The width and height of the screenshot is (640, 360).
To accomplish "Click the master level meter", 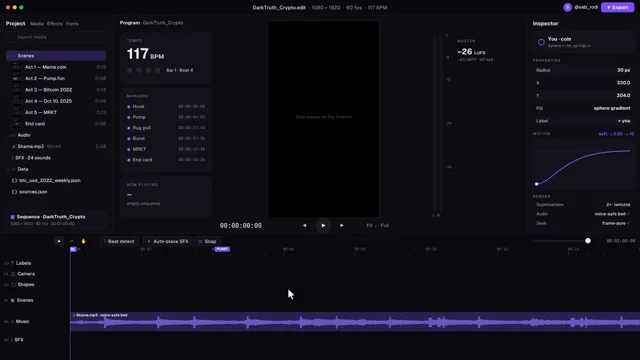I will 437,124.
